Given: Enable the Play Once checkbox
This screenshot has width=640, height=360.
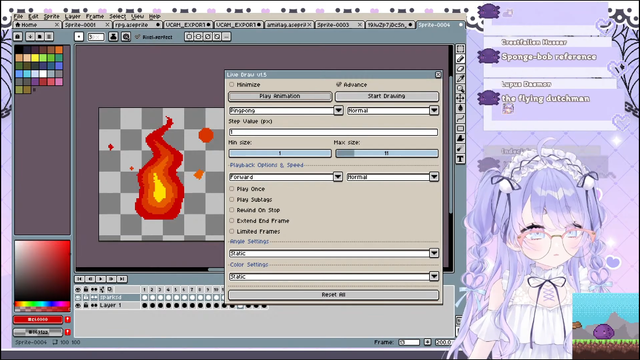Looking at the screenshot, I should click(x=231, y=189).
